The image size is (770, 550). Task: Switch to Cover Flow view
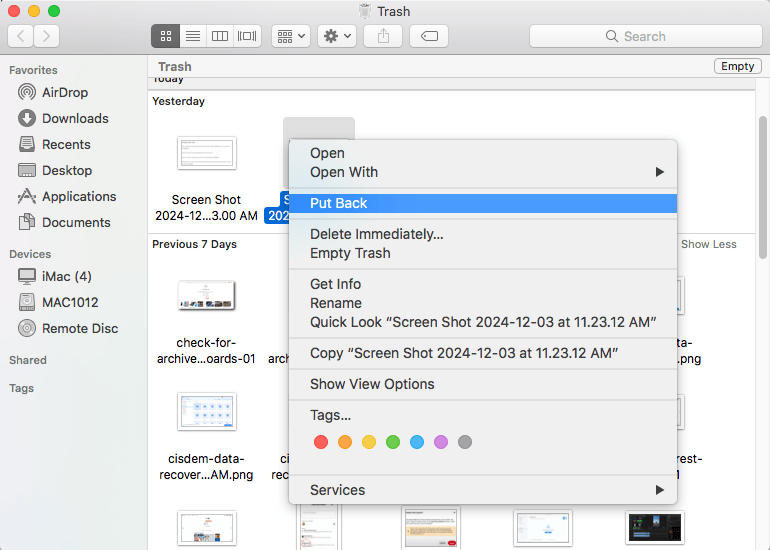pos(247,36)
